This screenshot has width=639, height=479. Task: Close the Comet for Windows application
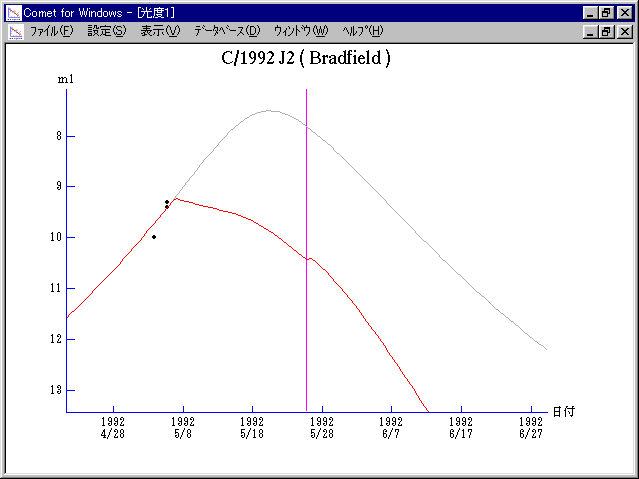point(624,13)
